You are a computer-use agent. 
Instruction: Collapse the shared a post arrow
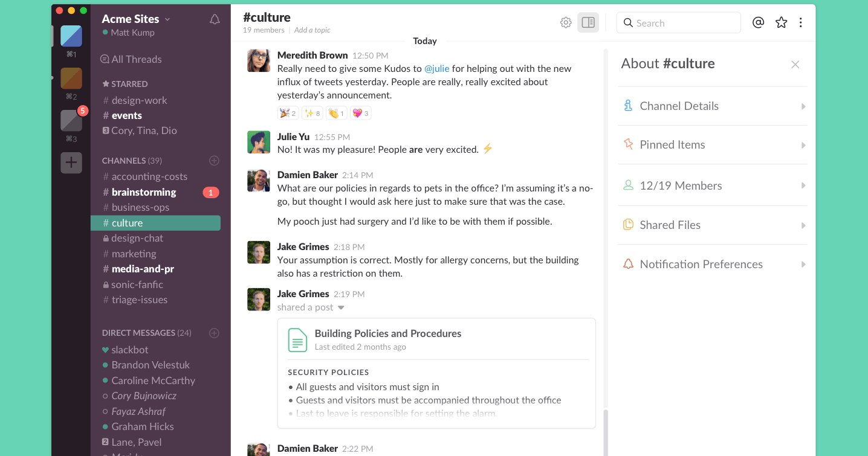pos(341,307)
